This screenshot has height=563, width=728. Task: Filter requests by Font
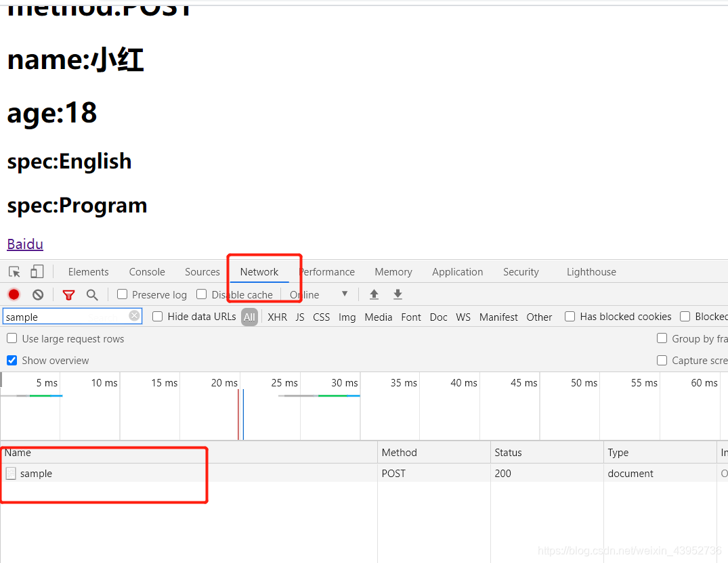[x=411, y=317]
